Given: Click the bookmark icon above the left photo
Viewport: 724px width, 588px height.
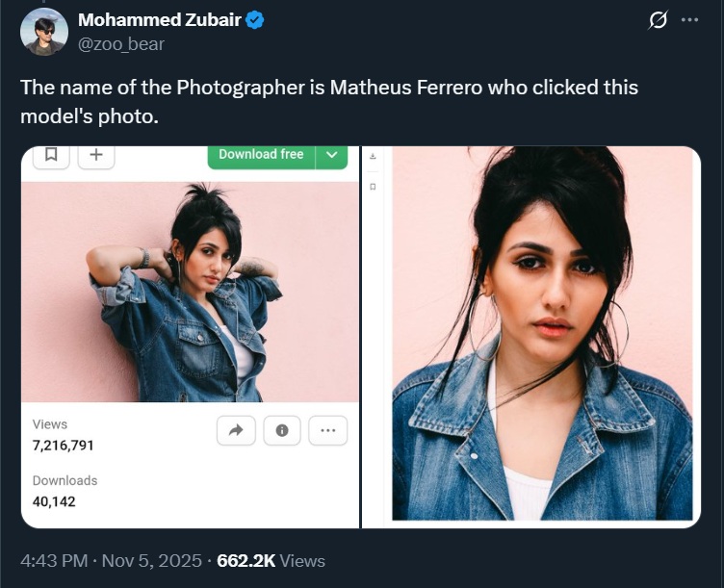Looking at the screenshot, I should pos(51,154).
